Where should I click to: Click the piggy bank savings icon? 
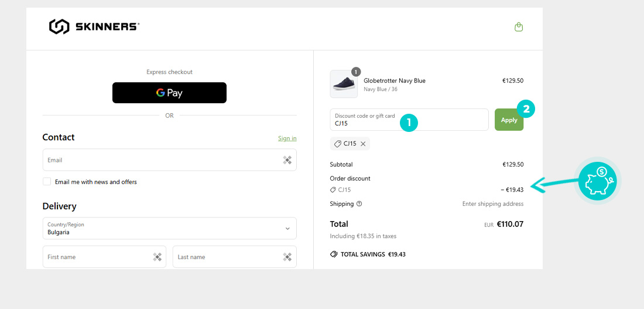597,181
